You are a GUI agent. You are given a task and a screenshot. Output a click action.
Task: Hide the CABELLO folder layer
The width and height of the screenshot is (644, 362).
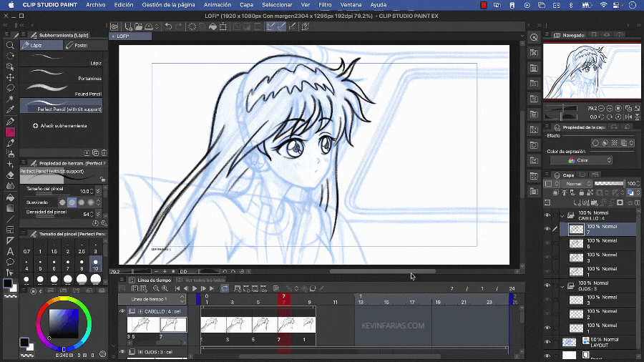click(x=547, y=215)
